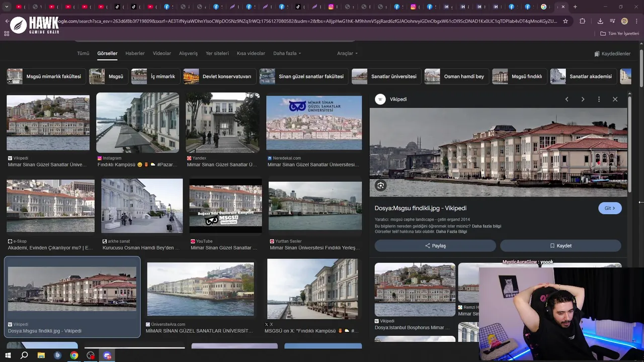Open 'Kaydedilenler' saved items
Viewport: 644px width, 362px height.
[612, 54]
